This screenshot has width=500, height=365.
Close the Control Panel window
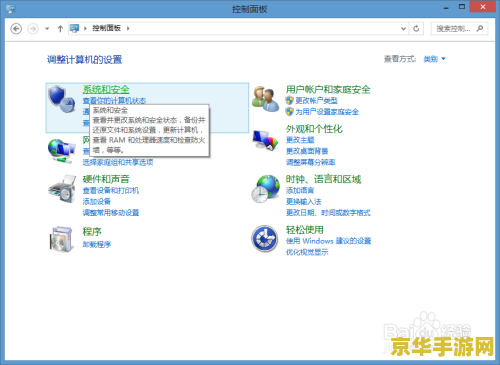point(482,7)
